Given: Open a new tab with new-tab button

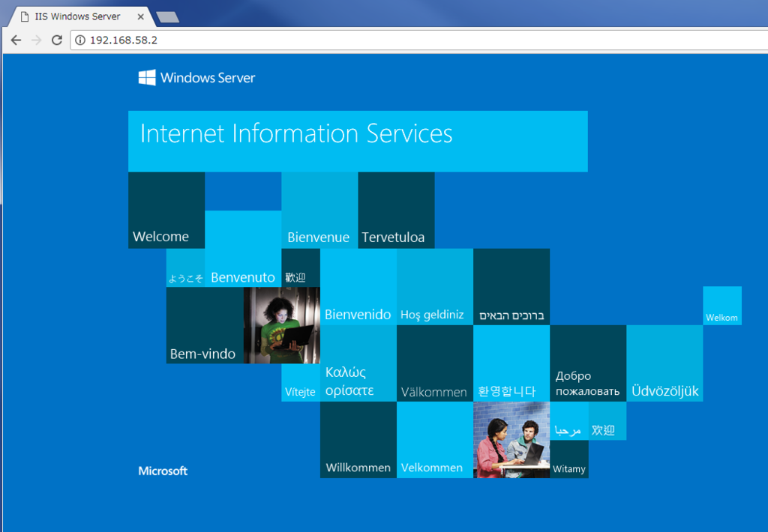Looking at the screenshot, I should click(x=167, y=17).
